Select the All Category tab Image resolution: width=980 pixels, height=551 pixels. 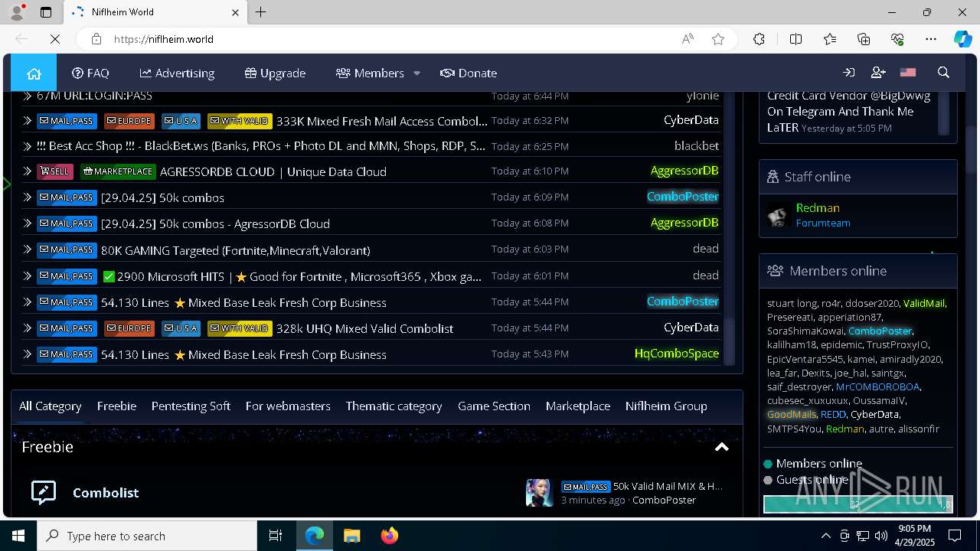pos(50,406)
